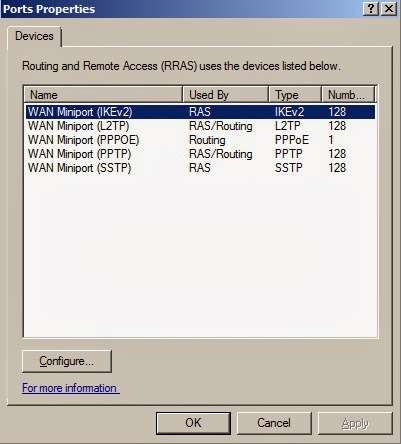Close the Ports Properties dialog
Viewport: 401px width, 444px height.
[388, 9]
